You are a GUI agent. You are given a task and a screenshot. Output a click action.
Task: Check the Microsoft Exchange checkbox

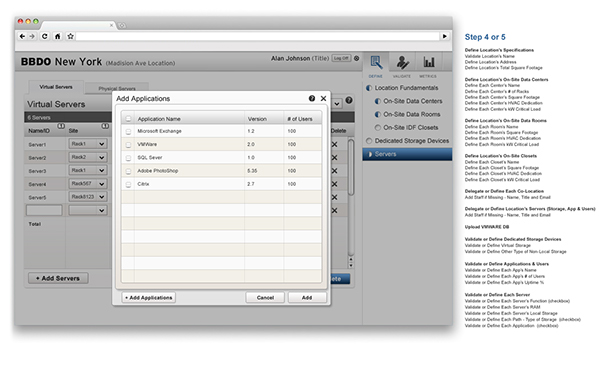coord(128,132)
